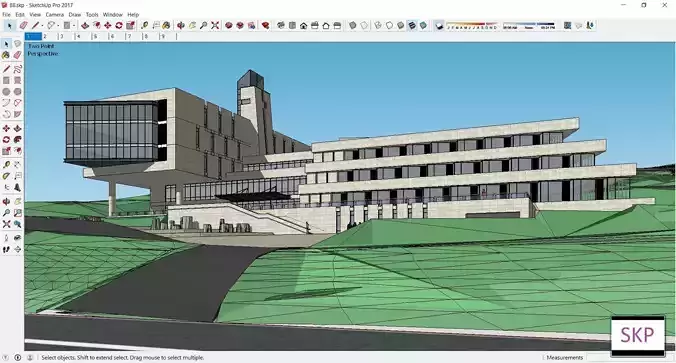Image resolution: width=676 pixels, height=363 pixels.
Task: Open the Draw menu
Action: pyautogui.click(x=75, y=14)
